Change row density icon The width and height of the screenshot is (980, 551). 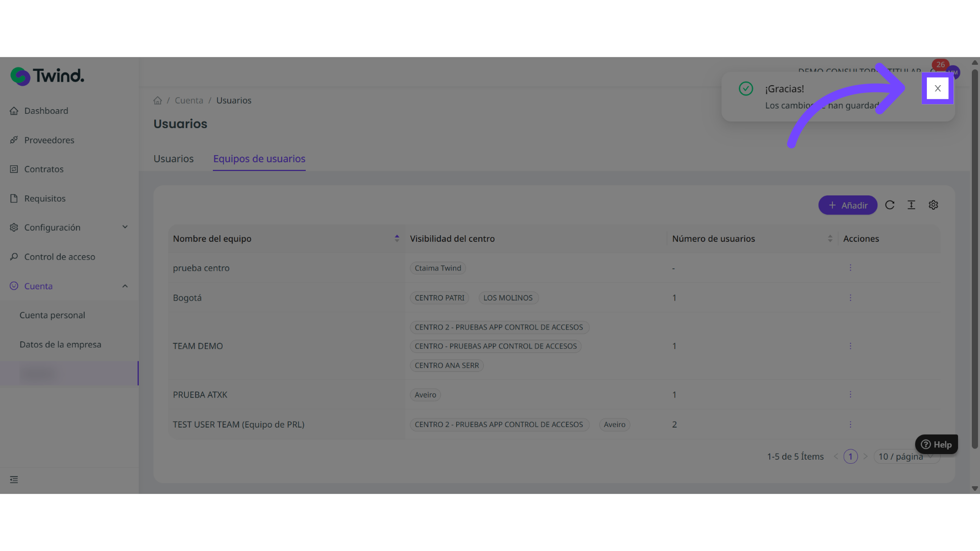click(x=911, y=205)
